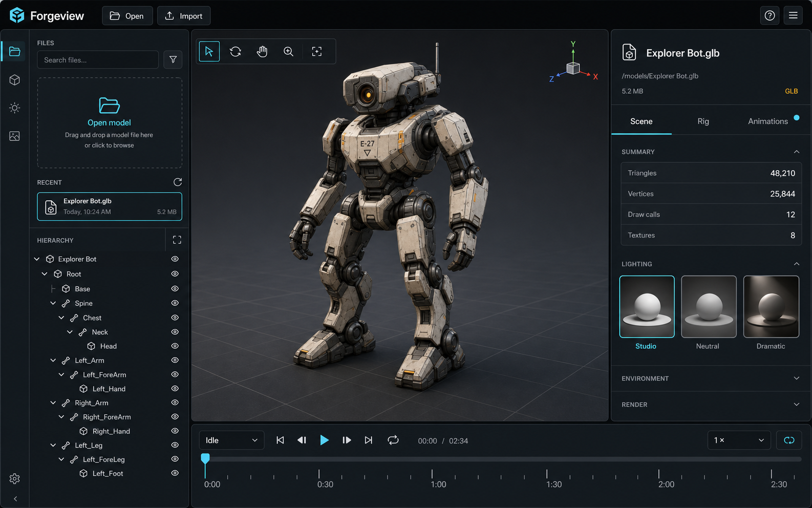Switch to the Animations tab
This screenshot has height=508, width=812.
(768, 121)
